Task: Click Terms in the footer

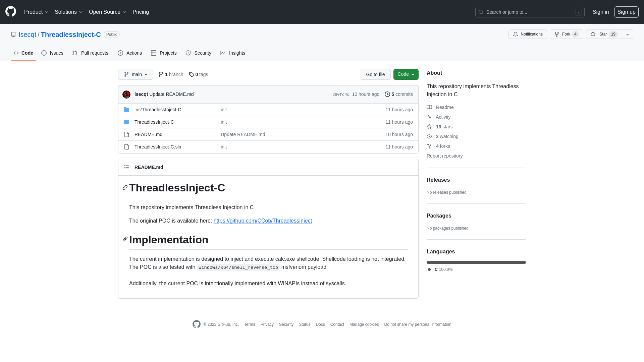Action: click(x=250, y=324)
